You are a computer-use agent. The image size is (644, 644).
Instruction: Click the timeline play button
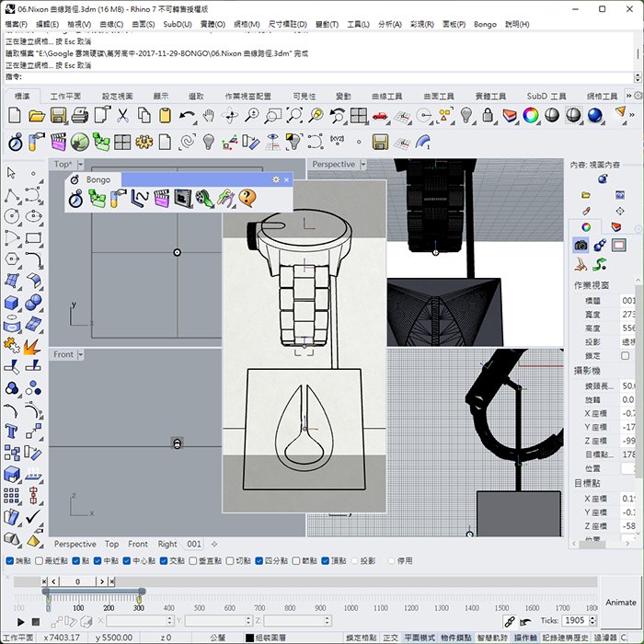21,623
